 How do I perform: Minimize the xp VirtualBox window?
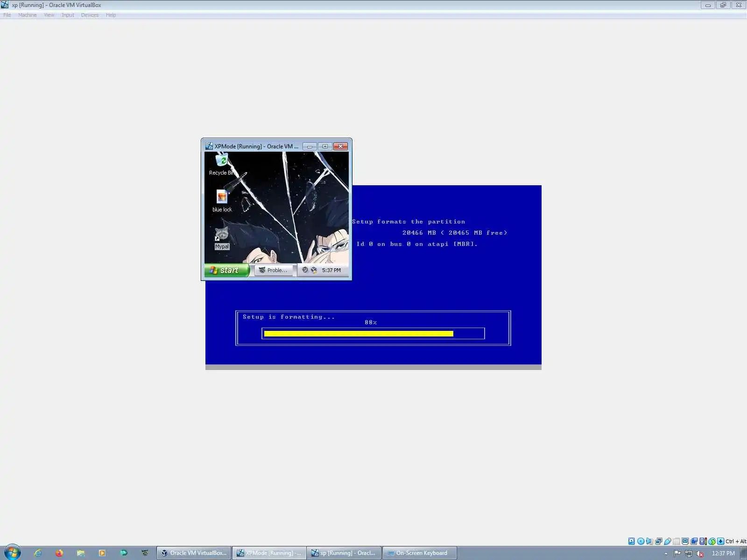coord(708,5)
